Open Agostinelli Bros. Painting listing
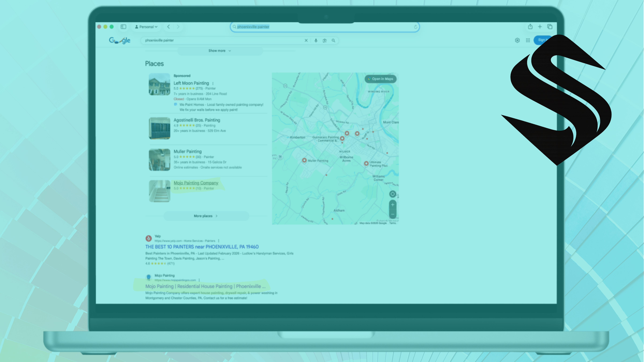Image resolution: width=644 pixels, height=362 pixels. (197, 120)
